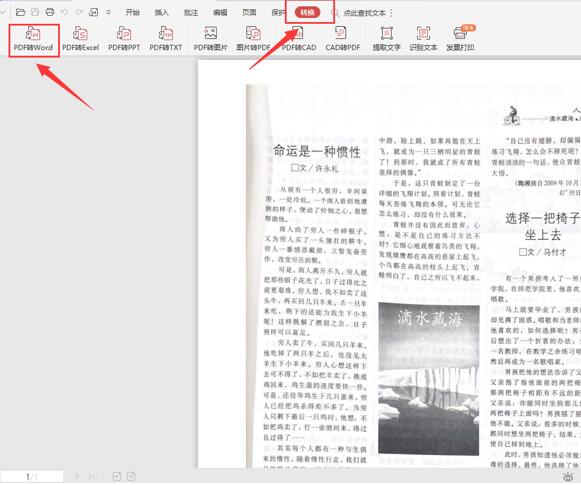The height and width of the screenshot is (485, 581).
Task: Click the open file folder icon
Action: (x=20, y=13)
